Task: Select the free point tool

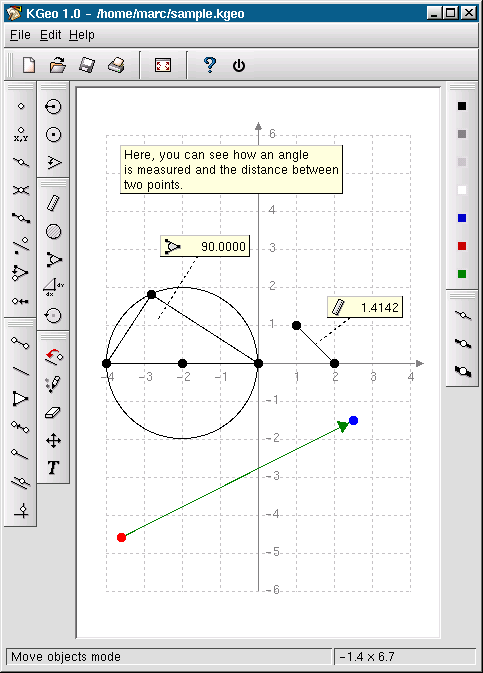Action: point(21,106)
